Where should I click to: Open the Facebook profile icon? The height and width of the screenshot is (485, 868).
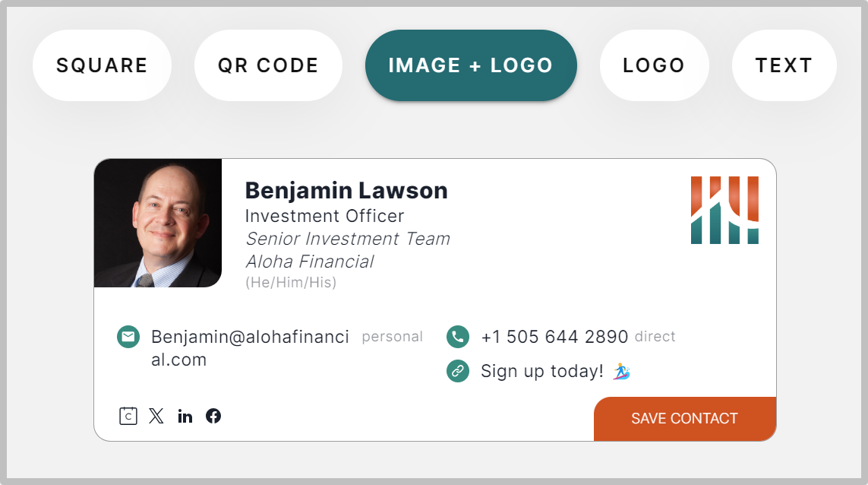point(213,416)
